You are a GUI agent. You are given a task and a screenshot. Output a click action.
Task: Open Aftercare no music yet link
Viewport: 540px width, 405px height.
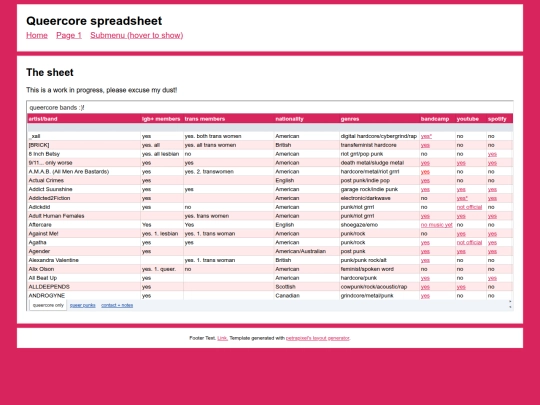(436, 225)
